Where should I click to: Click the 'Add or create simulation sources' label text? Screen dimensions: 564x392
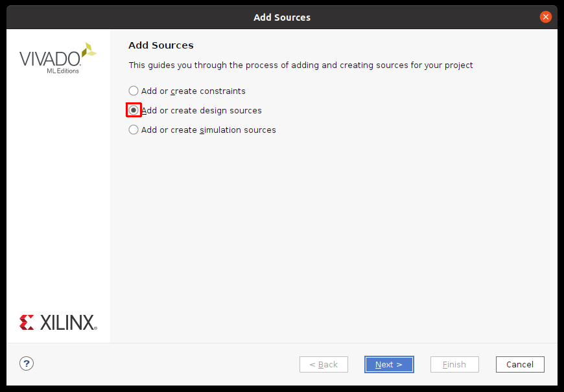[x=209, y=130]
